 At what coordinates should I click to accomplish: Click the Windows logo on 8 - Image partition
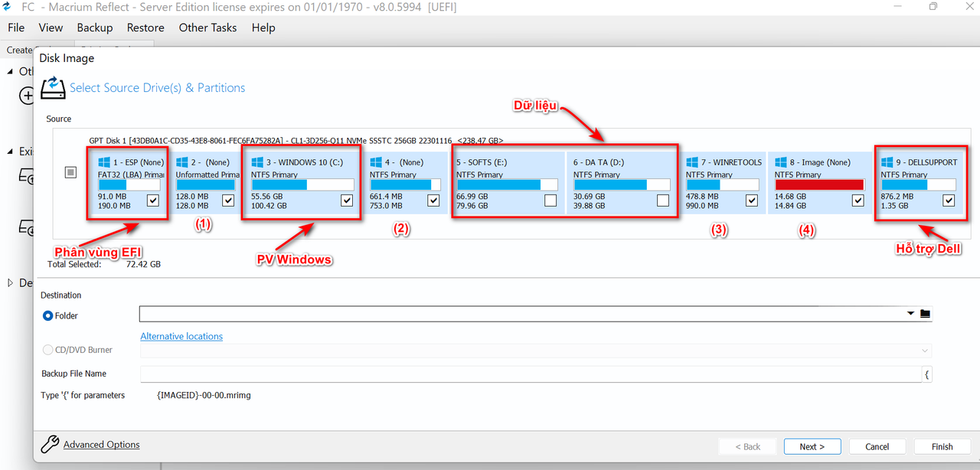point(781,162)
